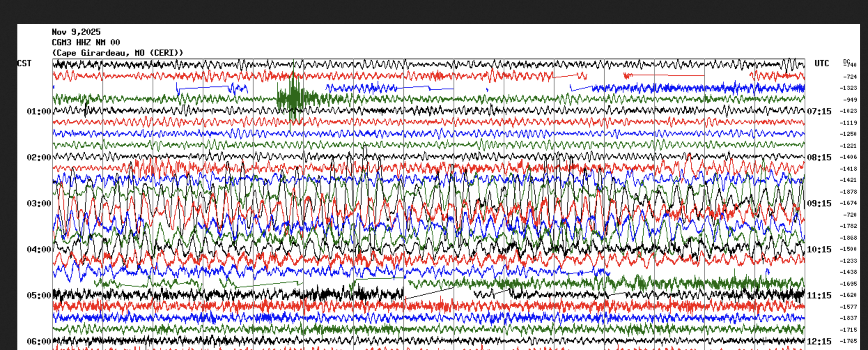Select the 02:00 CST time marker
The height and width of the screenshot is (350, 868).
point(39,158)
